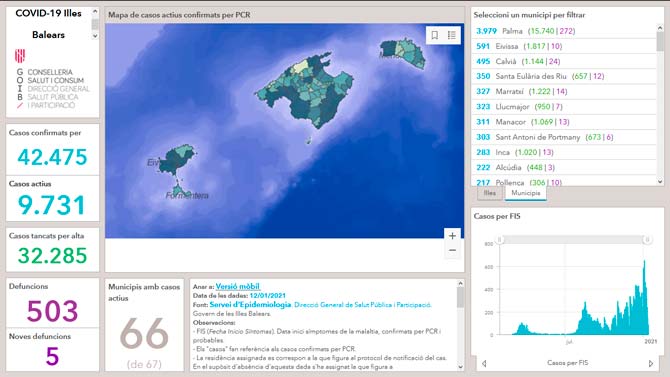Click the 66 municipalities with active cases figure
Screen dimensions: 670x377
click(x=144, y=333)
